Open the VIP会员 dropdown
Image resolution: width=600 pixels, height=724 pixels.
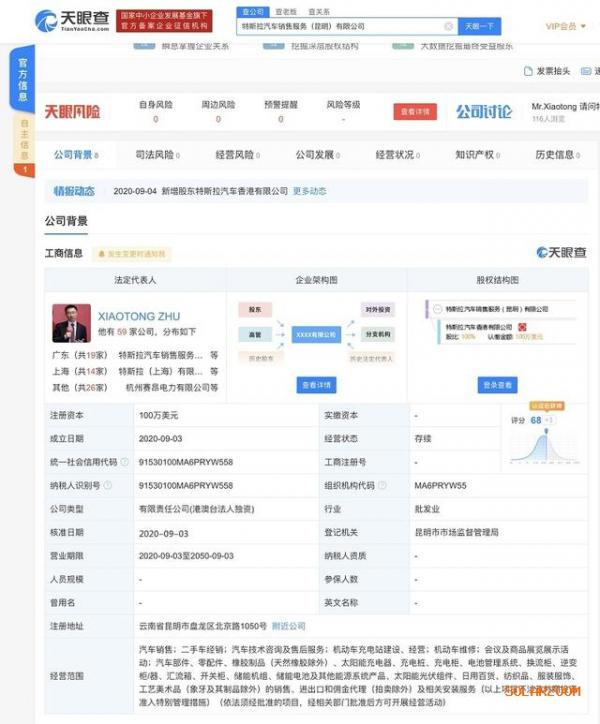coord(565,26)
